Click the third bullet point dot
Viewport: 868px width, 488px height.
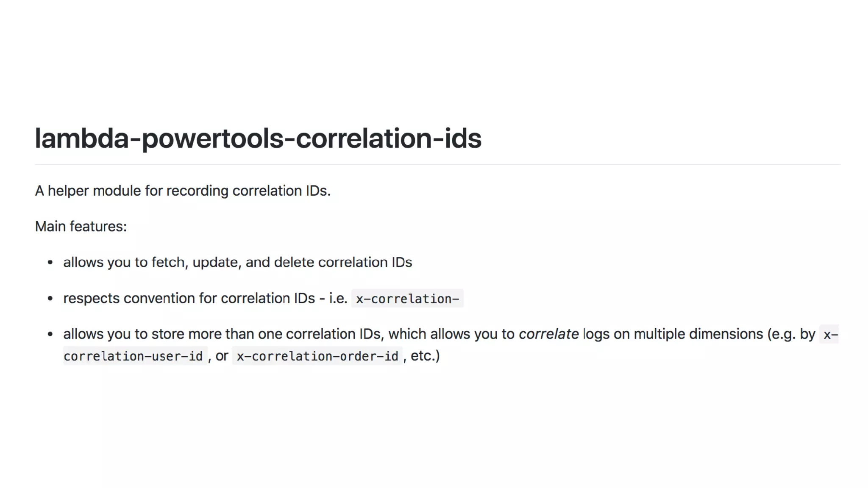point(50,334)
